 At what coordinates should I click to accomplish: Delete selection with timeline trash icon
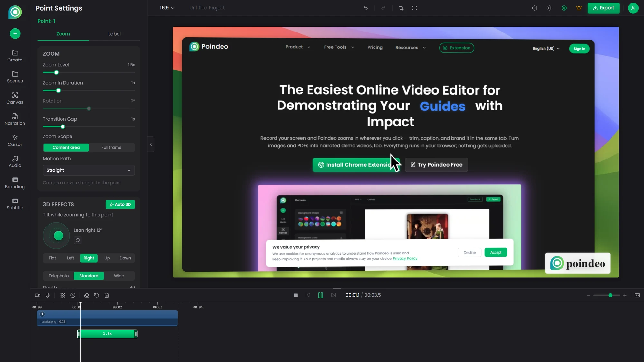point(107,295)
